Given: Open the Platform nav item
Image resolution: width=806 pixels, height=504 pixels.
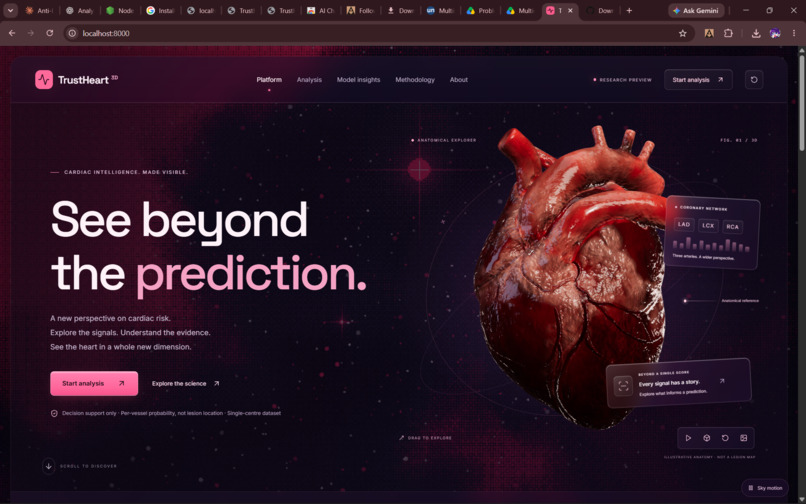Looking at the screenshot, I should (x=269, y=80).
